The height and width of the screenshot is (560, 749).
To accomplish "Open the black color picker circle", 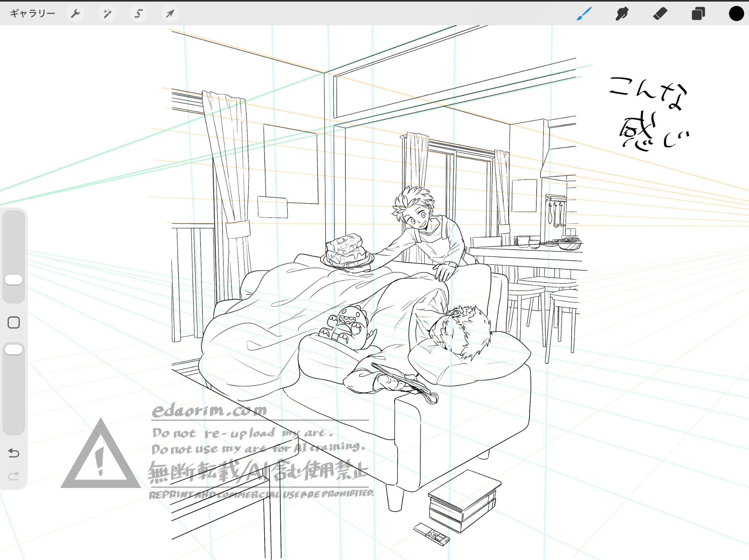I will 736,13.
